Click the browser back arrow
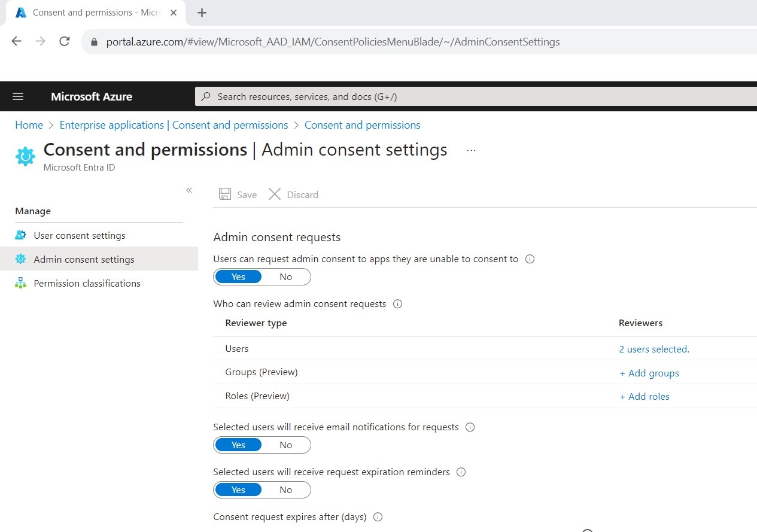This screenshot has height=532, width=757. (17, 41)
